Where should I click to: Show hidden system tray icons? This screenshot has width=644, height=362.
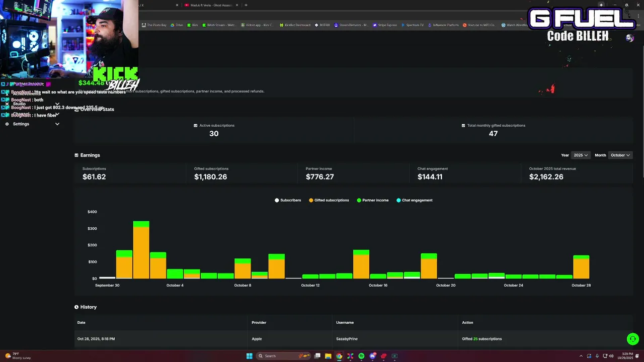(x=581, y=356)
